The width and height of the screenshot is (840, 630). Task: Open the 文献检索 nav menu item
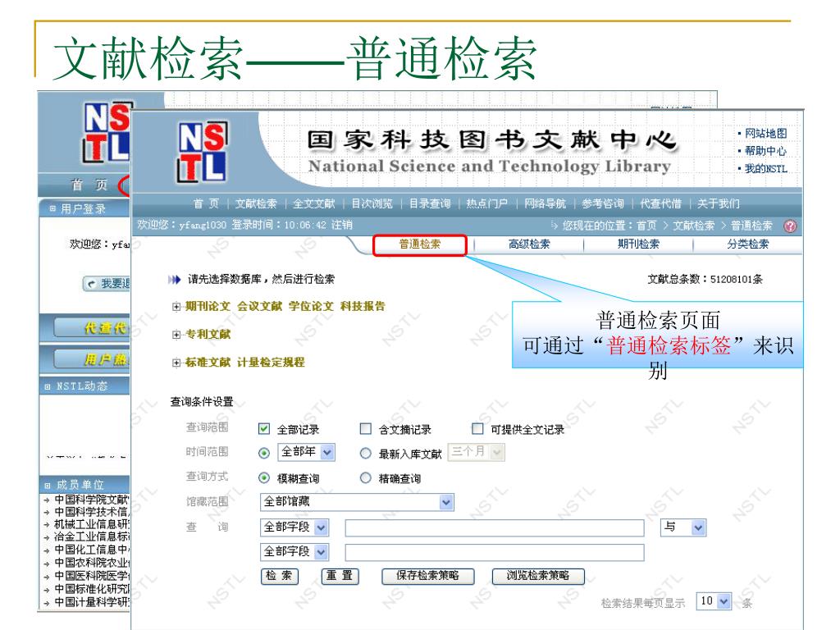click(x=256, y=203)
